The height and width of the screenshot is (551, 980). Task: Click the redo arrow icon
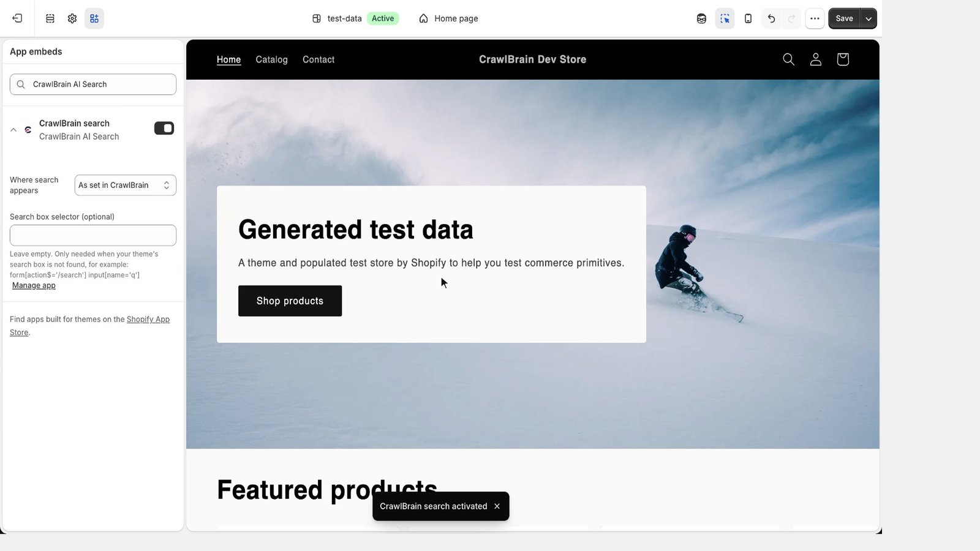click(791, 18)
